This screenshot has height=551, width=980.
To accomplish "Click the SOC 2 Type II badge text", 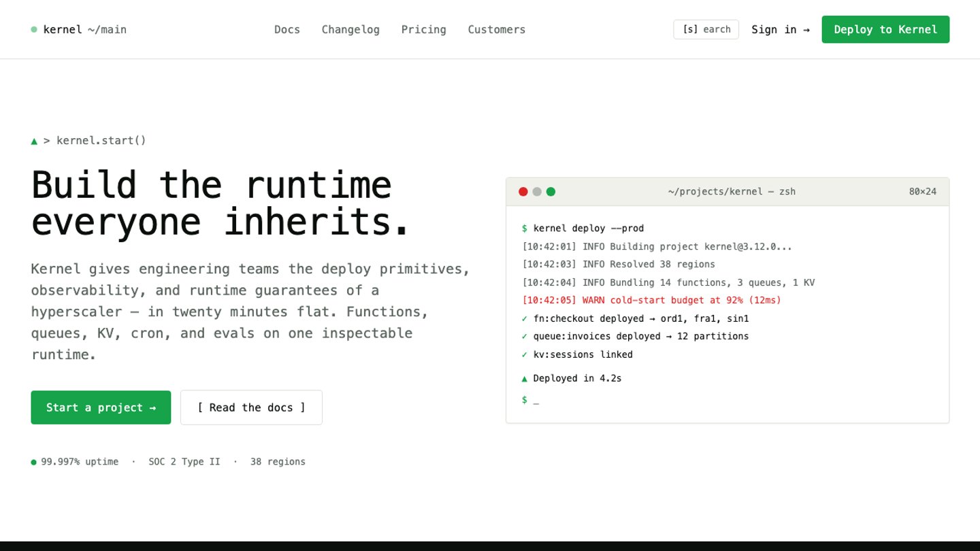I will (184, 462).
